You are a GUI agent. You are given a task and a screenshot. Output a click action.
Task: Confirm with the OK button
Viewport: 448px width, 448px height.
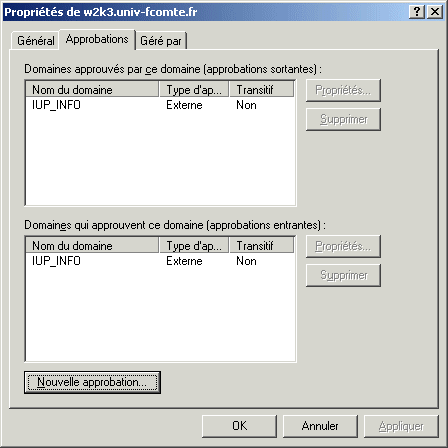(239, 426)
